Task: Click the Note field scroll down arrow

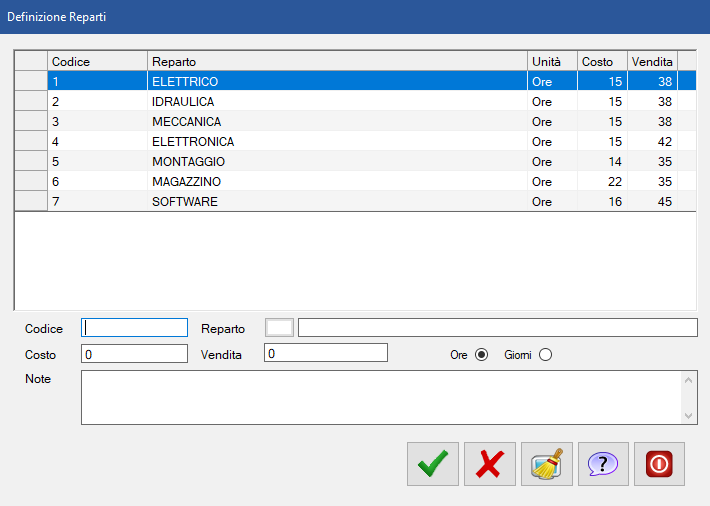Action: [x=689, y=415]
